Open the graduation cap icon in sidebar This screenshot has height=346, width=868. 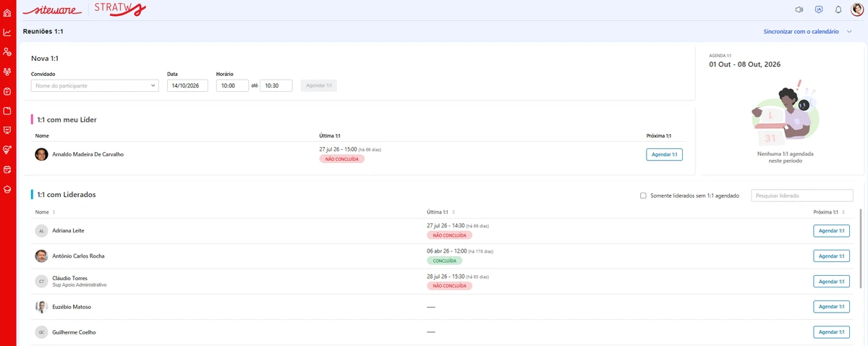pos(7,189)
